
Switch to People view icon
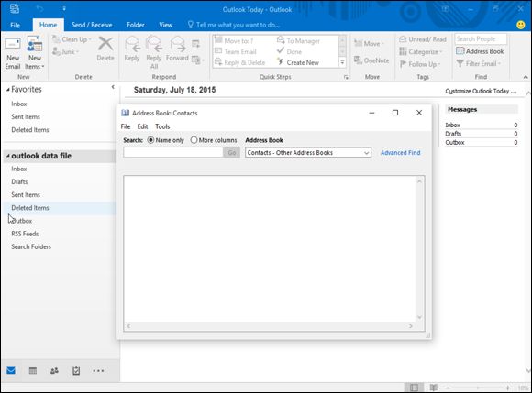click(54, 371)
